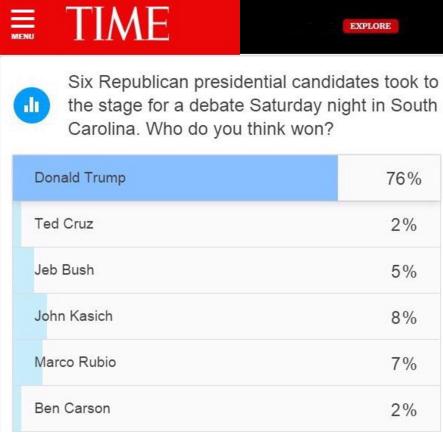The image size is (443, 433).
Task: Choose Marco Rubio in the poll
Action: coord(227,363)
